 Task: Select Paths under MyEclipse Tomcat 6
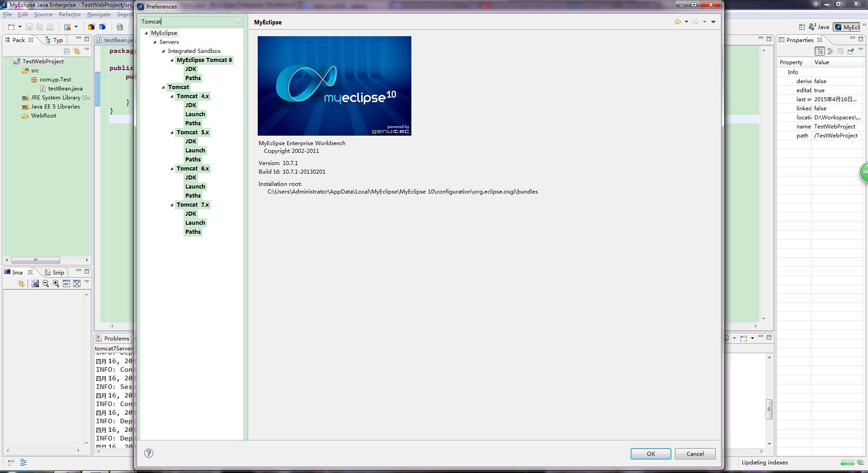[193, 78]
